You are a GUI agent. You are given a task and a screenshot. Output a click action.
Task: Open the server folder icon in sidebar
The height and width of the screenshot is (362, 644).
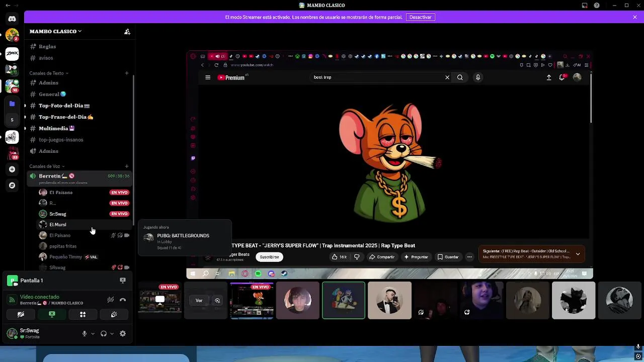coord(12,104)
